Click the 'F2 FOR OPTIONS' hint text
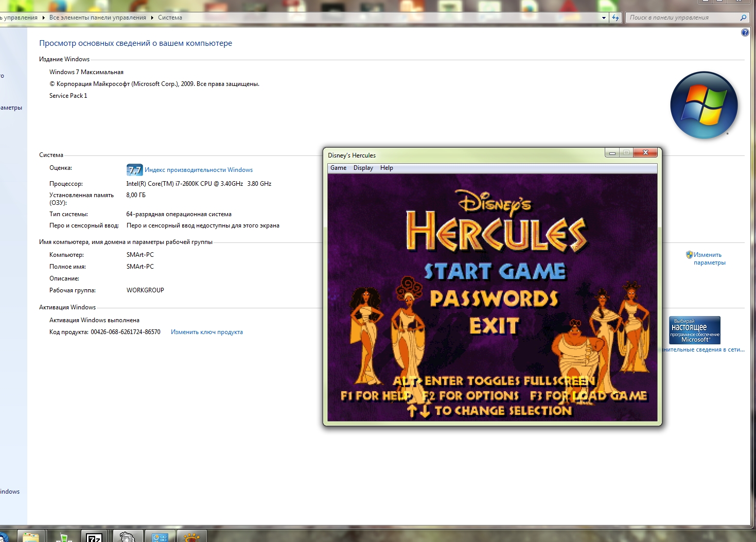Viewport: 756px width, 542px height. click(x=471, y=395)
